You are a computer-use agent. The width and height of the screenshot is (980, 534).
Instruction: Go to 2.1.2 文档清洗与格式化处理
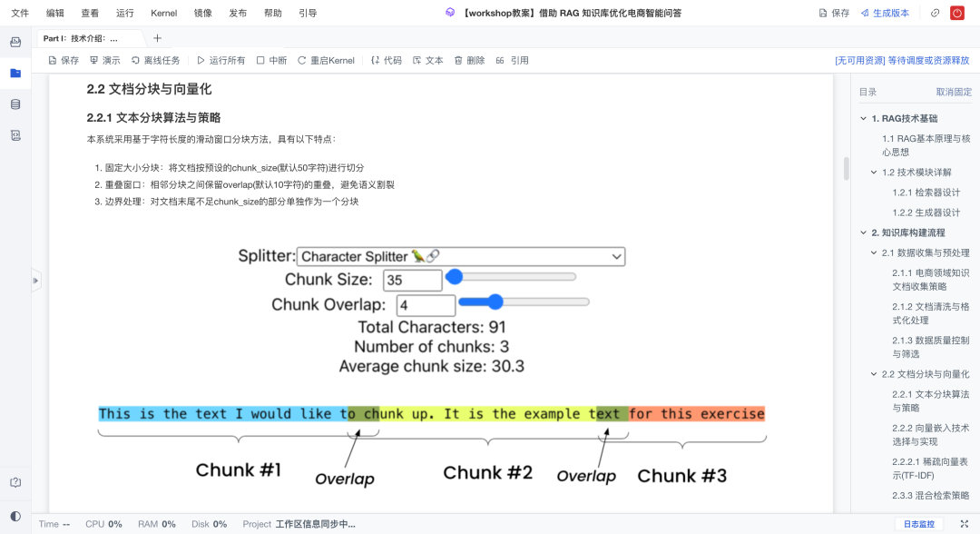[x=931, y=313]
